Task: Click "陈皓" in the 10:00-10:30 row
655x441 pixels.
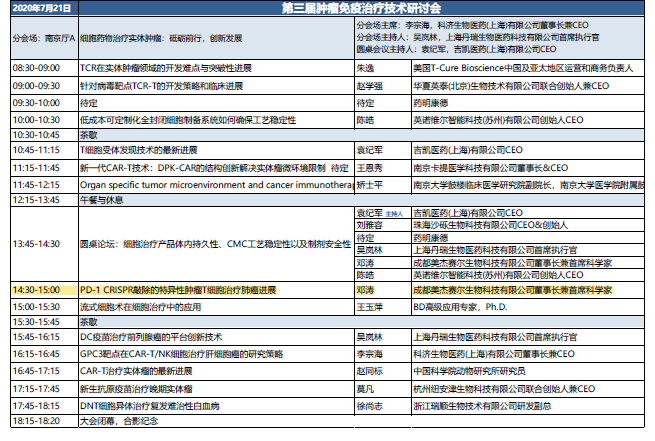Action: click(x=365, y=120)
